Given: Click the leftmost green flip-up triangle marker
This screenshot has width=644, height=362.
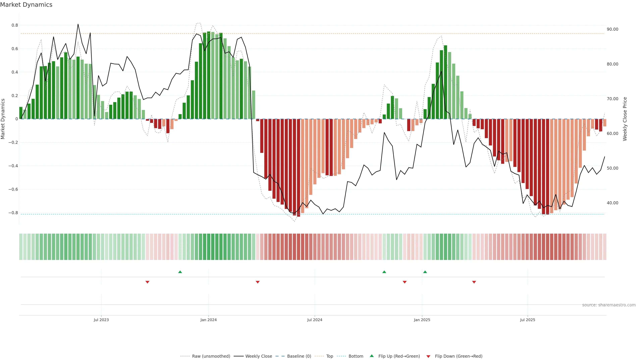Looking at the screenshot, I should click(180, 272).
